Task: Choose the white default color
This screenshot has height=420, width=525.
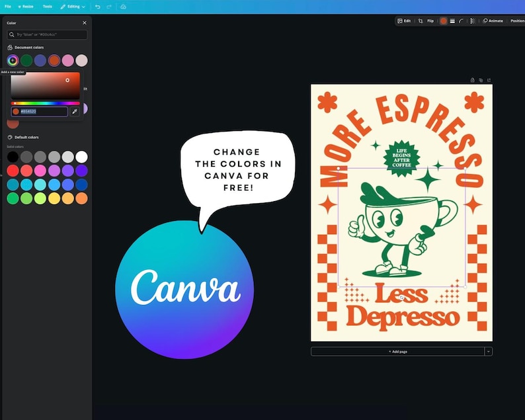Action: [x=81, y=157]
